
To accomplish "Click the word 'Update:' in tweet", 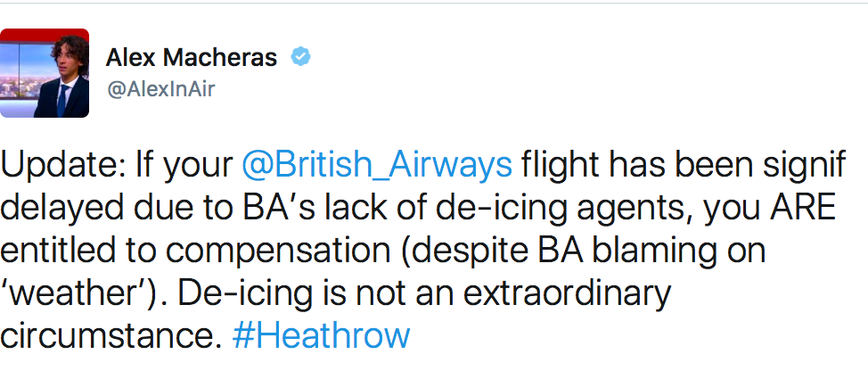I will pyautogui.click(x=63, y=165).
